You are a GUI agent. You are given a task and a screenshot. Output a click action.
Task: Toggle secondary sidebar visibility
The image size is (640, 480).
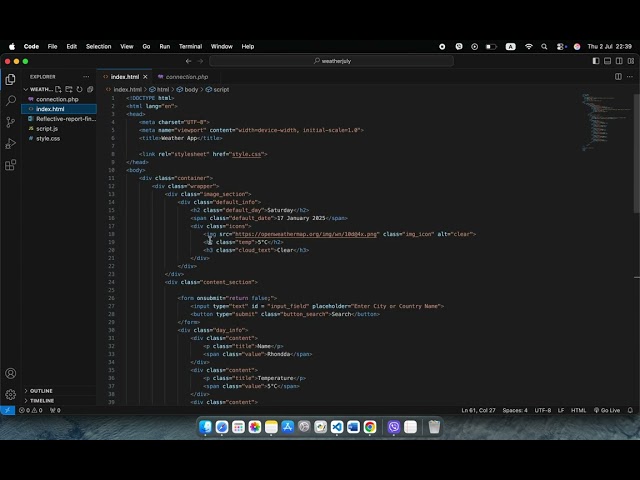click(x=619, y=61)
